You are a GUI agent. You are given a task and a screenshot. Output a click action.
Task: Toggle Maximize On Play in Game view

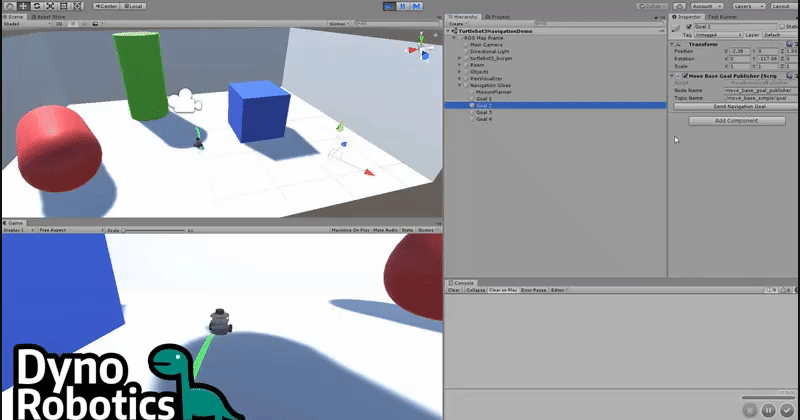(351, 230)
